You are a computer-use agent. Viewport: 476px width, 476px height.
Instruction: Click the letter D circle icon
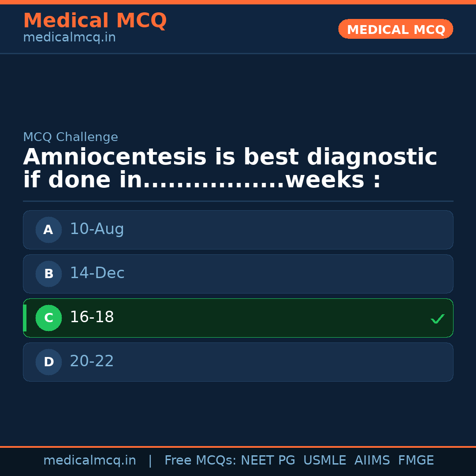tap(48, 362)
